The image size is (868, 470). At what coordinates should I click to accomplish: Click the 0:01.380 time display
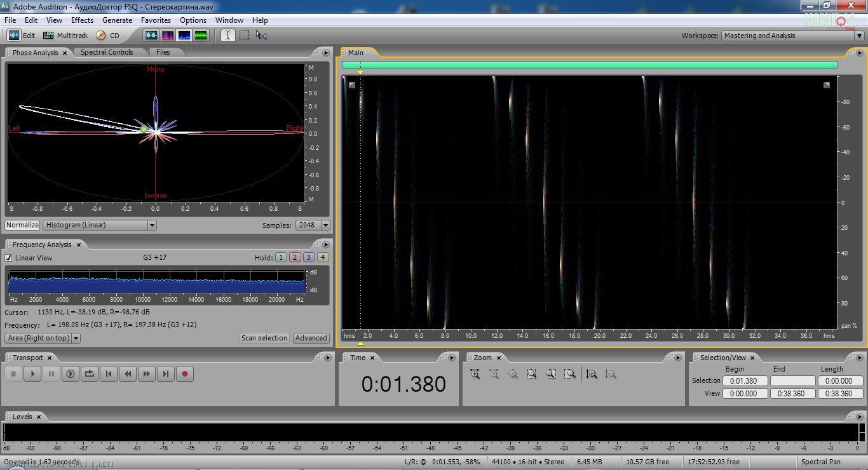(x=403, y=384)
